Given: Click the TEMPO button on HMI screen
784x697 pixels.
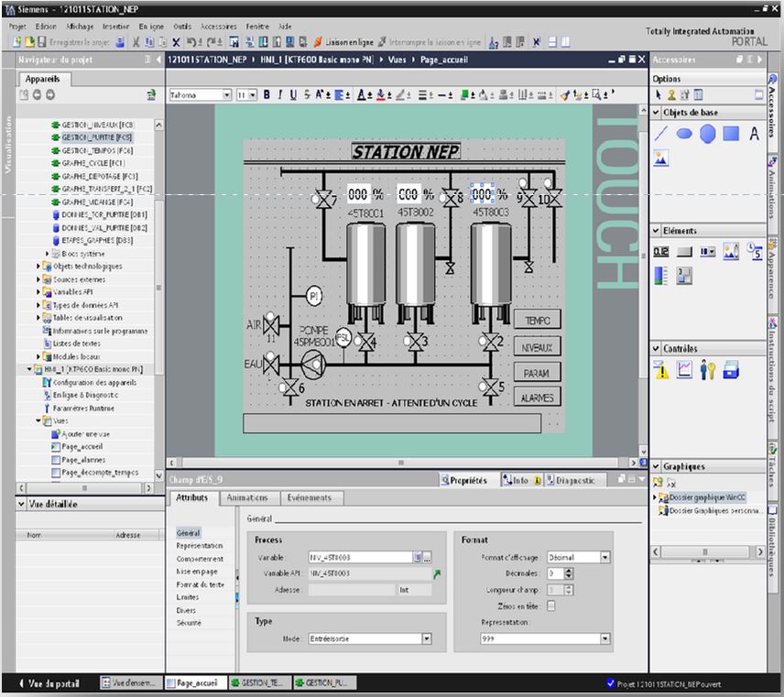Looking at the screenshot, I should 538,321.
